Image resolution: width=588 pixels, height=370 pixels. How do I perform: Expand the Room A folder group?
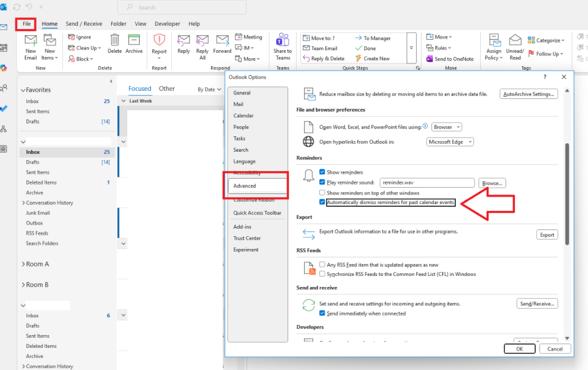[23, 264]
